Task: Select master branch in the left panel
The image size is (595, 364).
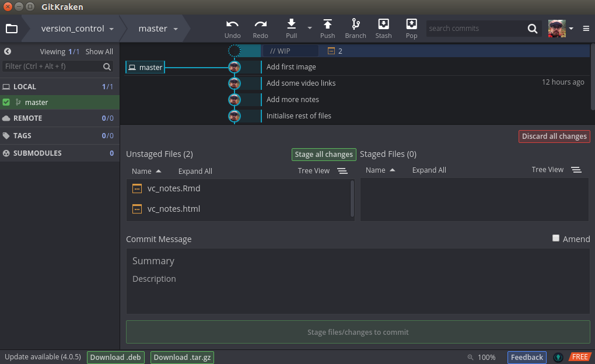Action: pos(60,102)
